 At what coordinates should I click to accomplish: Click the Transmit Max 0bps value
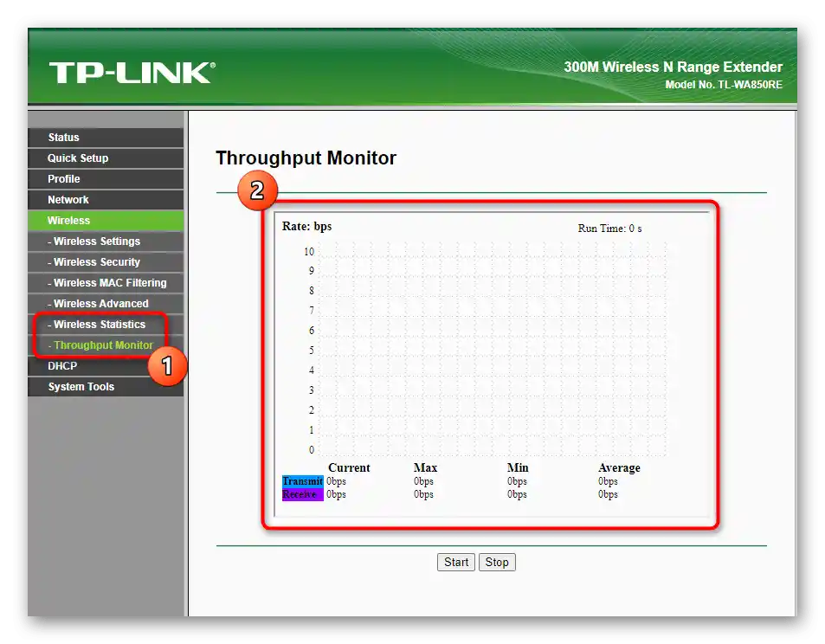423,481
